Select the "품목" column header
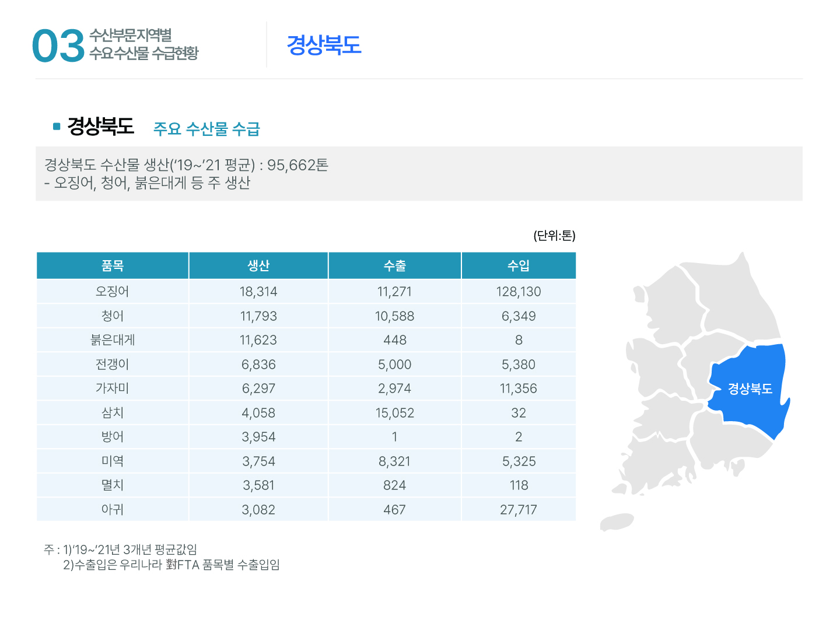840x630 pixels. tap(113, 266)
